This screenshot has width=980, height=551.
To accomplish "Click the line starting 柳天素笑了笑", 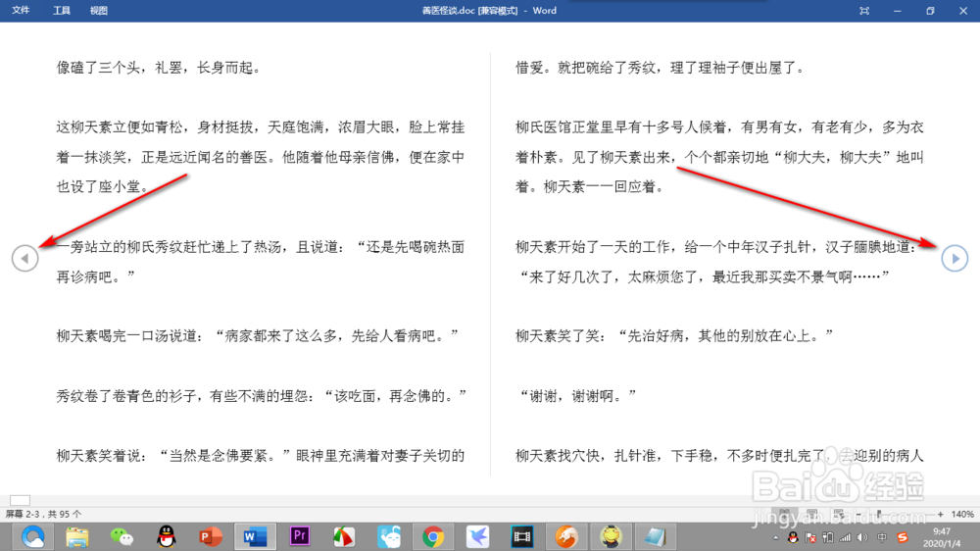I will [x=674, y=336].
